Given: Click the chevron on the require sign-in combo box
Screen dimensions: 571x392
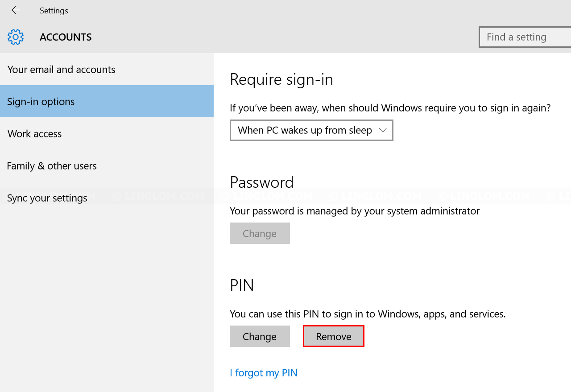Looking at the screenshot, I should coord(382,130).
